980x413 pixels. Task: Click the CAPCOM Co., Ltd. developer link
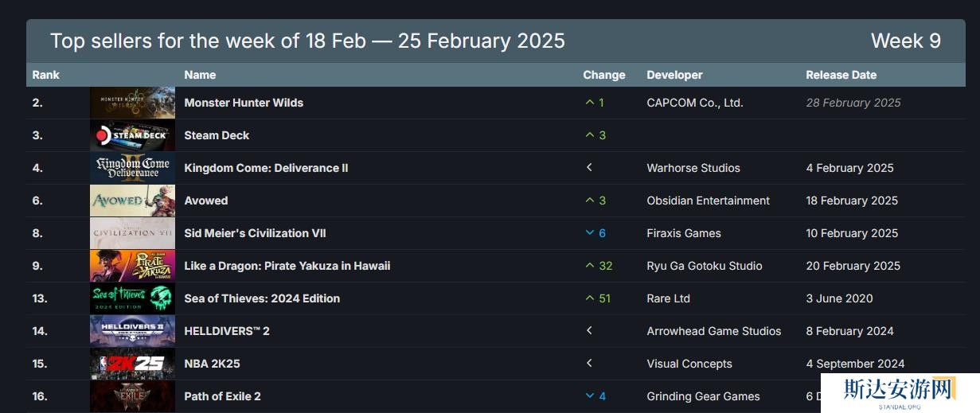(695, 103)
